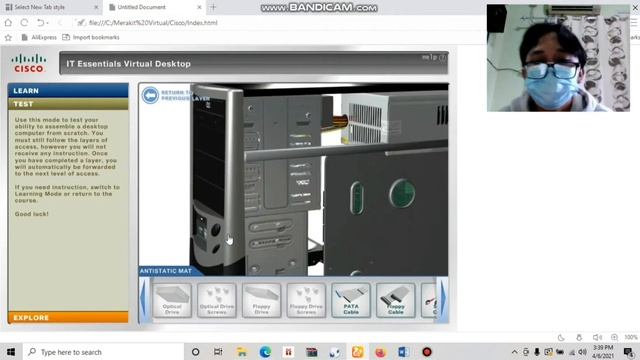Open a new browser tab

(x=213, y=7)
